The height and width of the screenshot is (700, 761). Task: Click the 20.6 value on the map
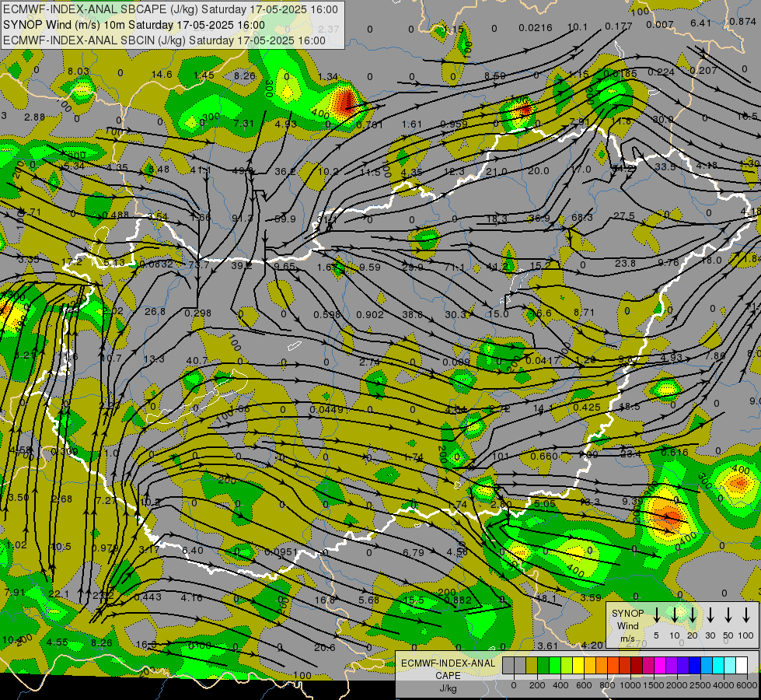point(324,647)
